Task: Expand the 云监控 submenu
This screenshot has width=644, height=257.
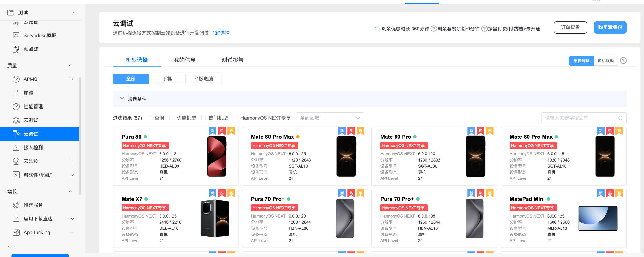Action: pos(72,161)
